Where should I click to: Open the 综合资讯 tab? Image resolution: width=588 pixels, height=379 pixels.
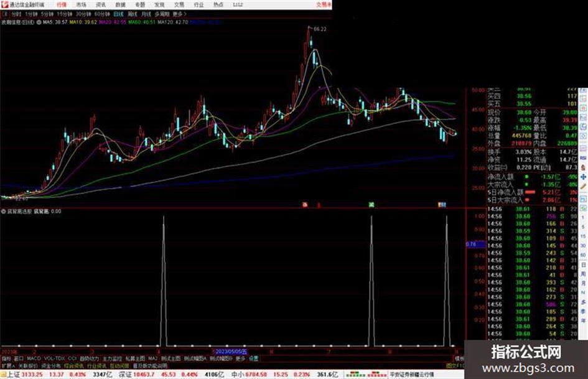tap(74, 366)
